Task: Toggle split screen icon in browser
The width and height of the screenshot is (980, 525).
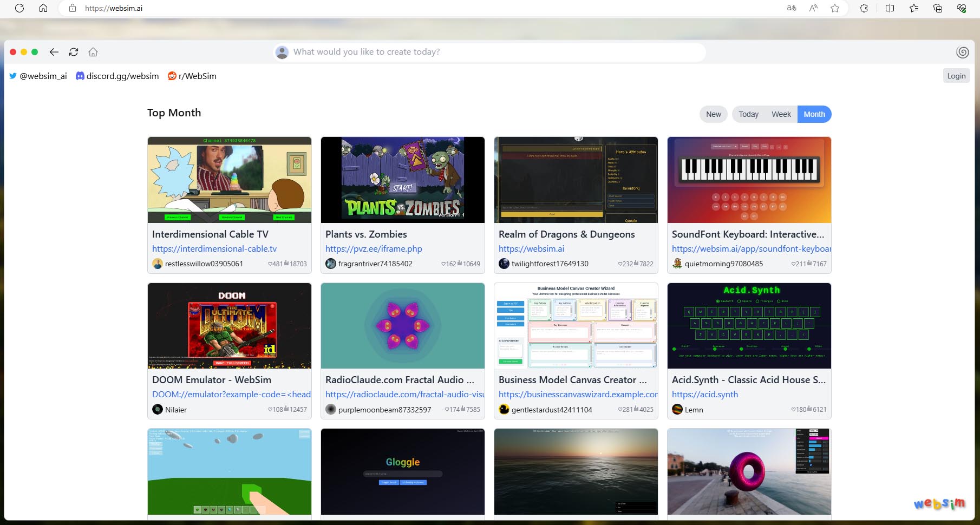Action: tap(890, 8)
